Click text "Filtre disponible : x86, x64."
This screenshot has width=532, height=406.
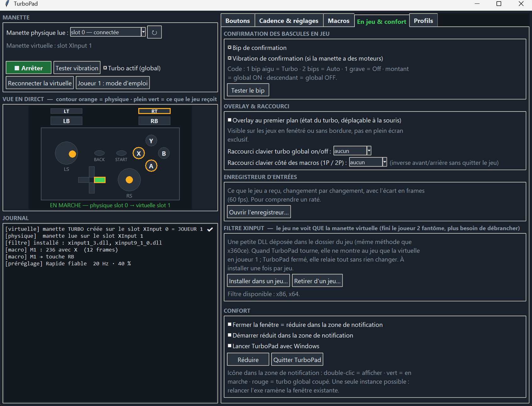click(x=264, y=294)
